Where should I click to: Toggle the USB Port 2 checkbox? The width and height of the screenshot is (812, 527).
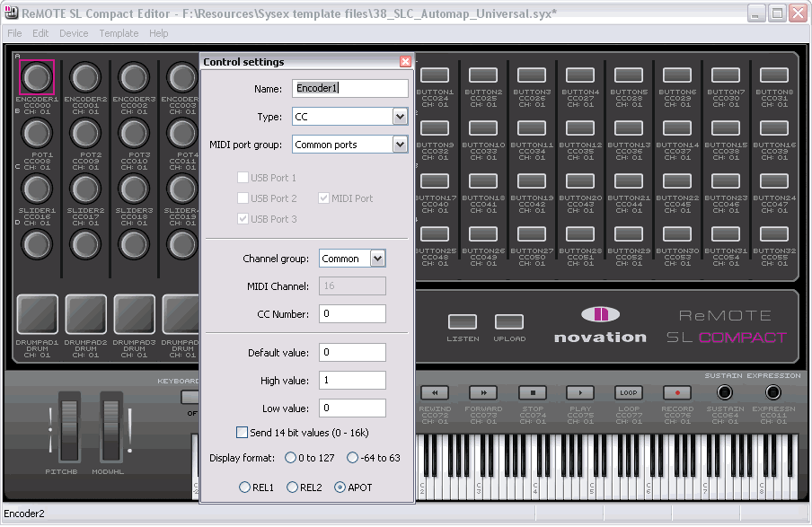click(x=243, y=198)
